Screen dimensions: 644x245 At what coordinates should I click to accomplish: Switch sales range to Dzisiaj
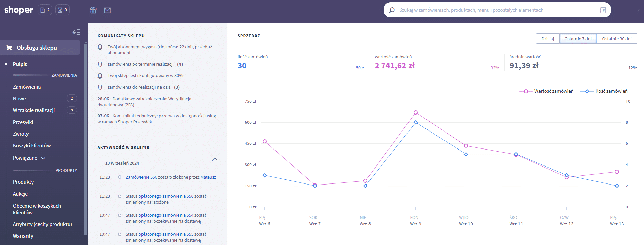[x=548, y=39]
